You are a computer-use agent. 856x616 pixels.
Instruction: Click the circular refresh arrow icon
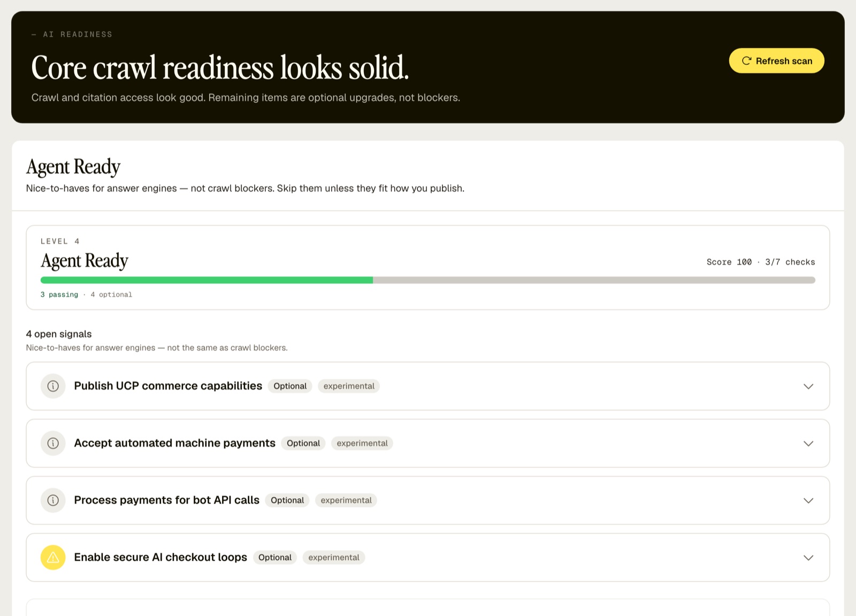(746, 61)
